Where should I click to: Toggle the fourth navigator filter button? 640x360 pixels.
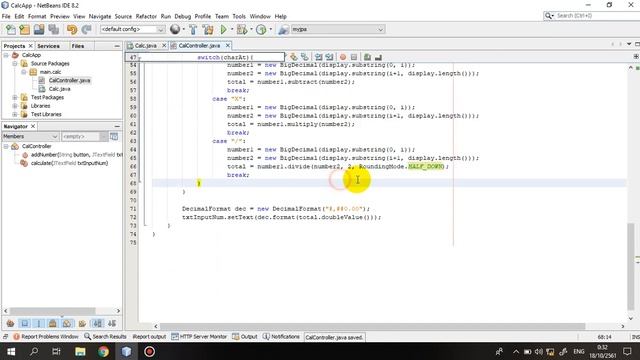pyautogui.click(x=53, y=323)
